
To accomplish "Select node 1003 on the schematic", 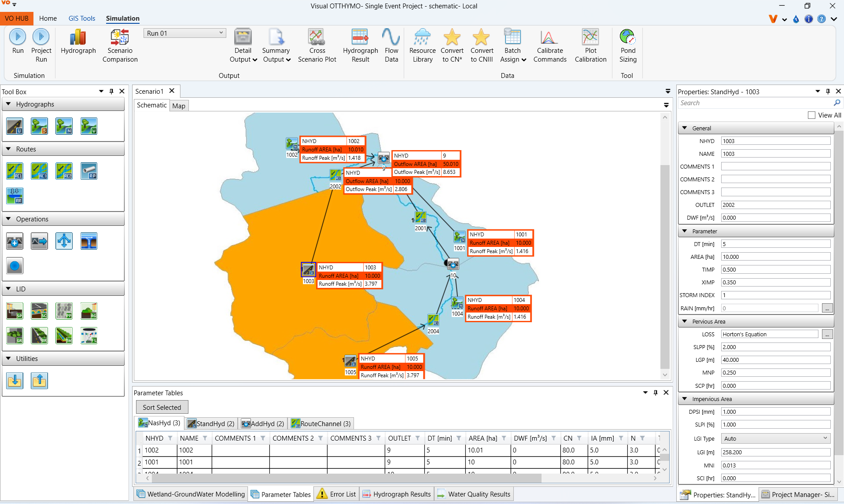I will (x=308, y=269).
